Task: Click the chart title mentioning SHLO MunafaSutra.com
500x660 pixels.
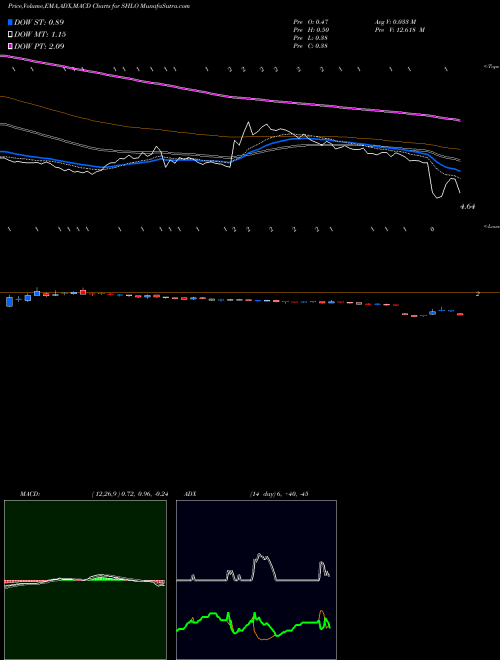Action: 98,6
